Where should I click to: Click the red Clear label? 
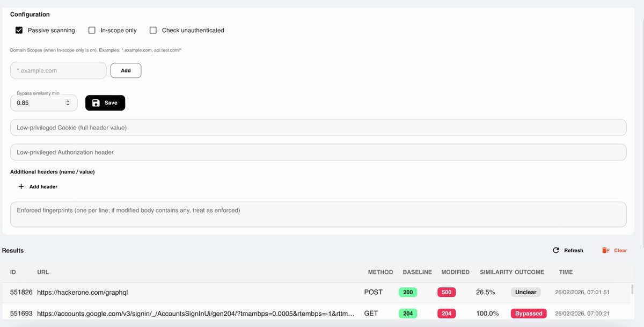point(620,250)
